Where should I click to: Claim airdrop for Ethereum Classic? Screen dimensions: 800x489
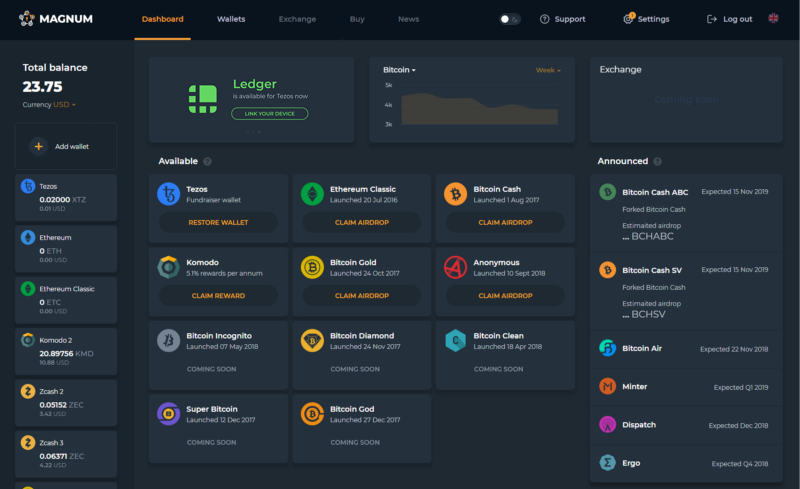[x=362, y=223]
